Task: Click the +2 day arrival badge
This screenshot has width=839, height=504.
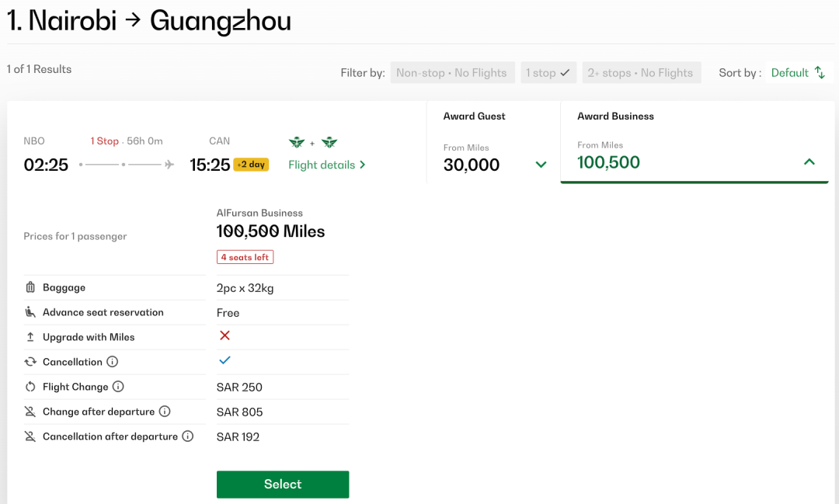Action: click(251, 165)
